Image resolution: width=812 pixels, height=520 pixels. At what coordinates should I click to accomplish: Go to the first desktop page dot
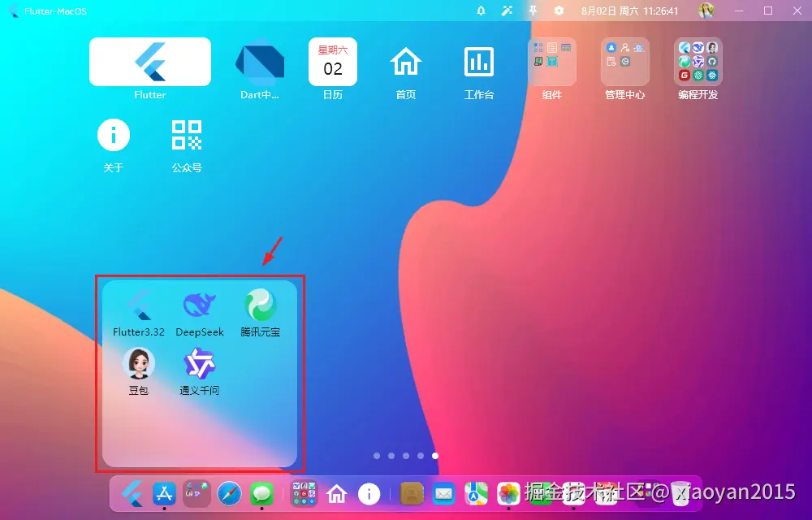377,456
